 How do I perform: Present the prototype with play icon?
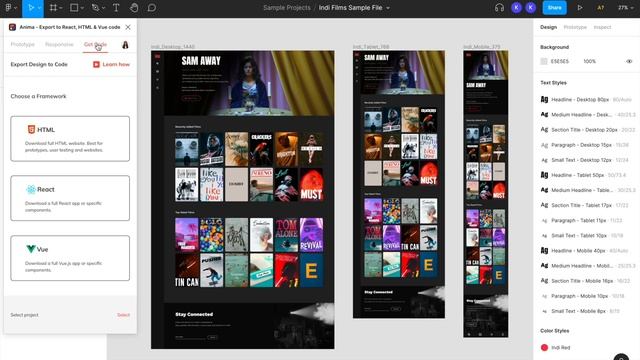click(580, 8)
